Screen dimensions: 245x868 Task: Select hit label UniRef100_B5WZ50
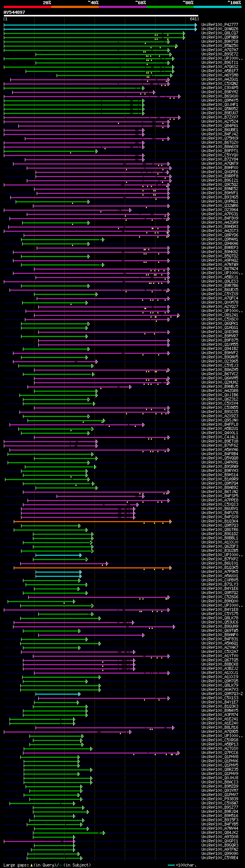220,46
